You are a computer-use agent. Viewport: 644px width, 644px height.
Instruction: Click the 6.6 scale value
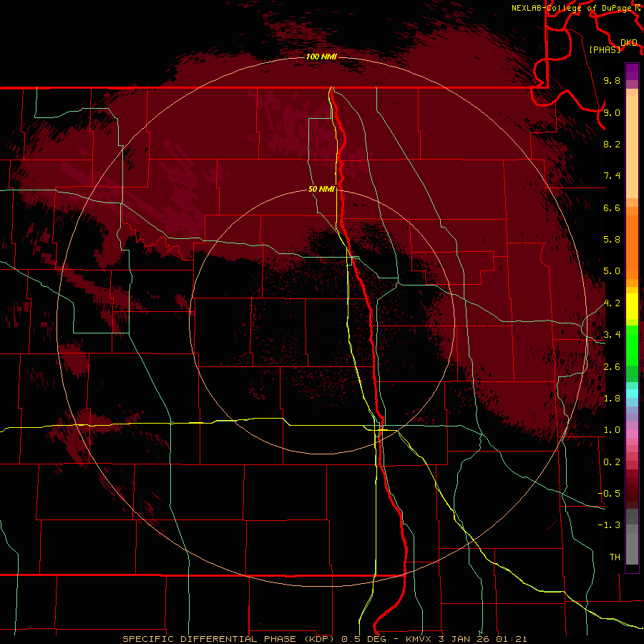tap(612, 208)
